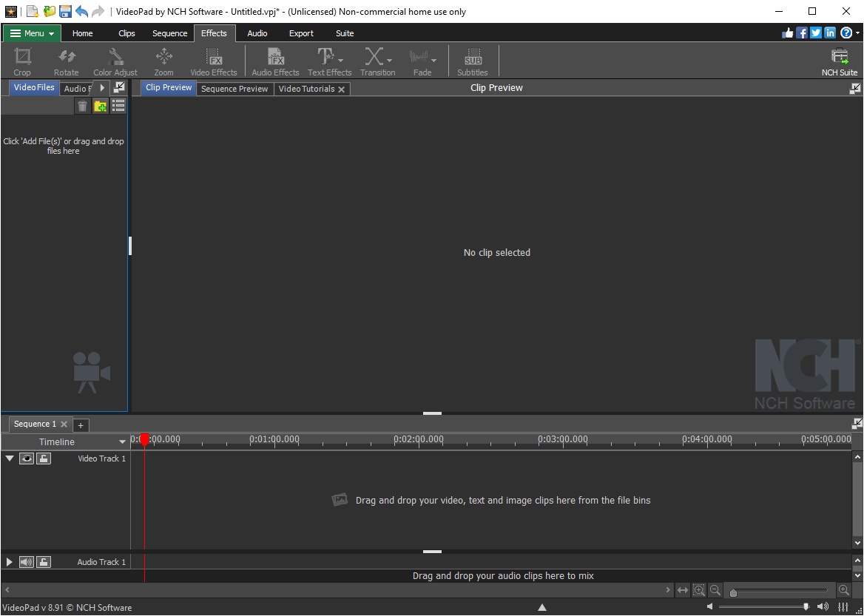
Task: Click the Transition icon
Action: (x=374, y=57)
